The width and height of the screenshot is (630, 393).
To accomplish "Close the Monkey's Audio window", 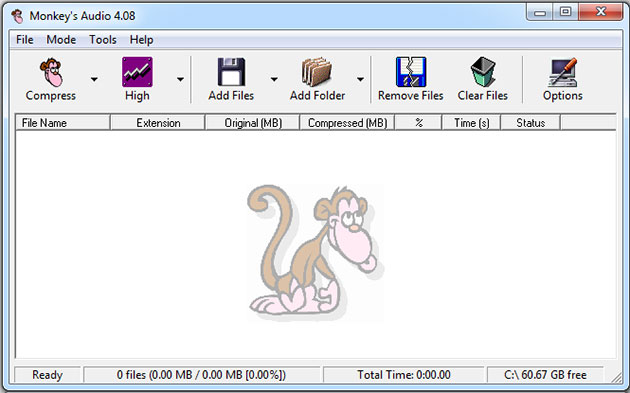I will click(x=600, y=12).
